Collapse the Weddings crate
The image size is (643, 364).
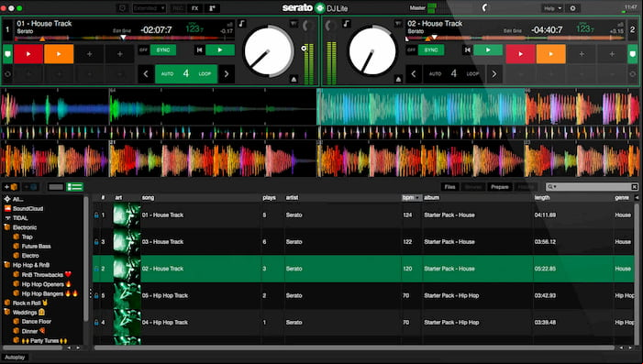click(x=7, y=313)
